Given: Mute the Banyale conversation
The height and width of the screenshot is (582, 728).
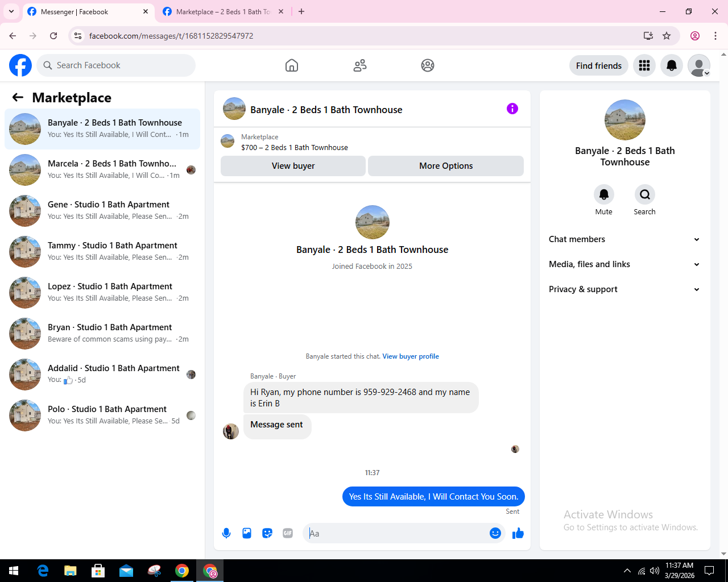Looking at the screenshot, I should coord(604,194).
